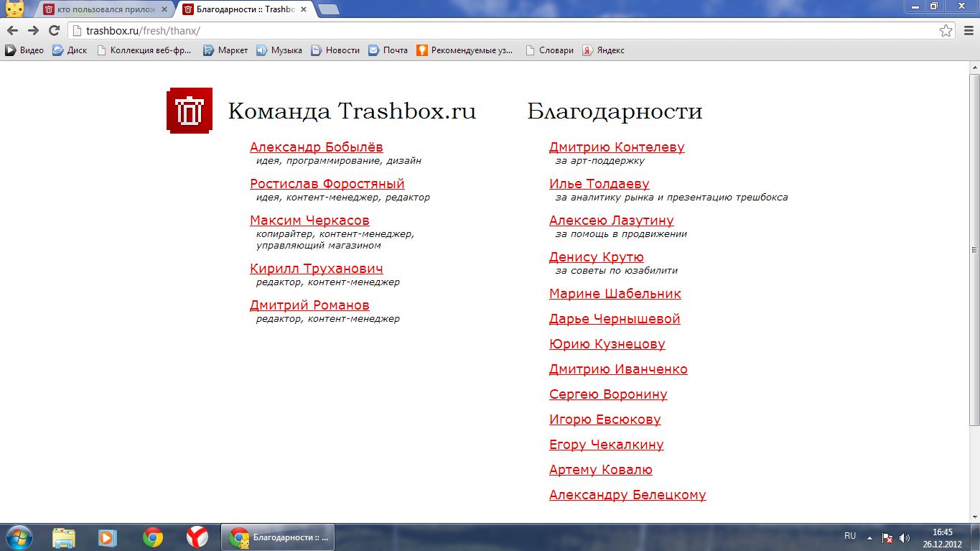Viewport: 980px width, 551px height.
Task: Click the pinned Chrome taskbar icon
Action: (152, 537)
